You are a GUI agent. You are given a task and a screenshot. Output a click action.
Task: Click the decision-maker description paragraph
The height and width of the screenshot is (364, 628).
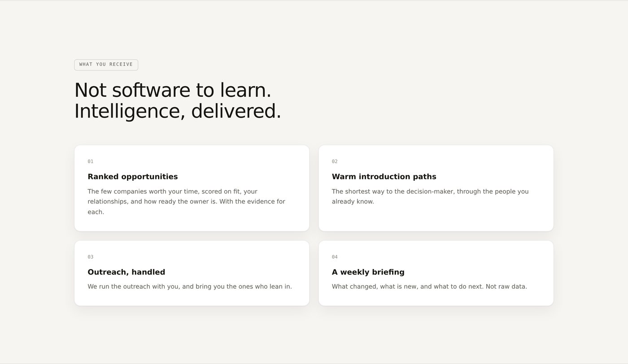pyautogui.click(x=430, y=196)
